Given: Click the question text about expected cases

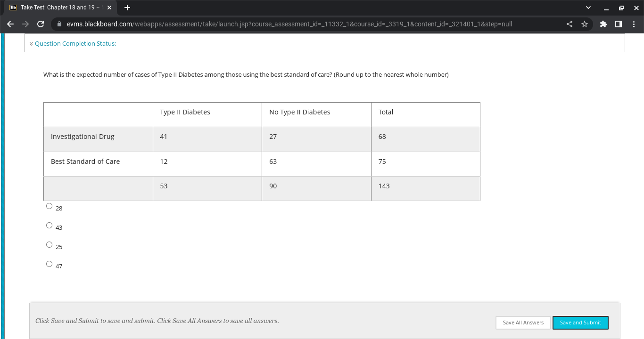Looking at the screenshot, I should (x=246, y=74).
